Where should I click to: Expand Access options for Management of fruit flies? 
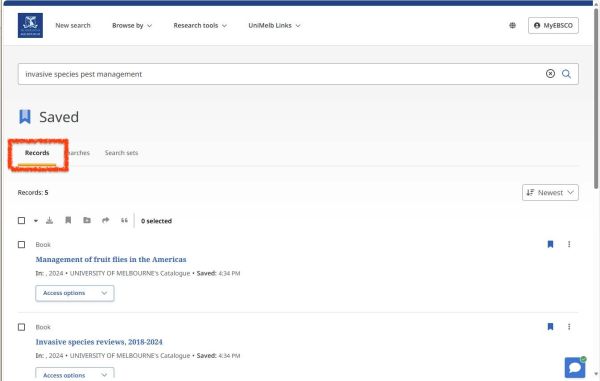[75, 293]
